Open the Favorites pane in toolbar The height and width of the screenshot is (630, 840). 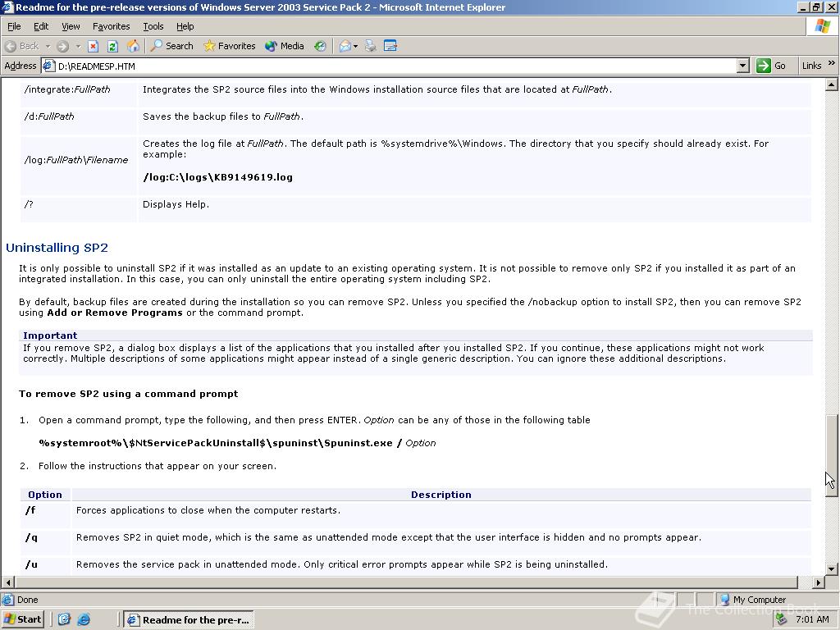230,46
